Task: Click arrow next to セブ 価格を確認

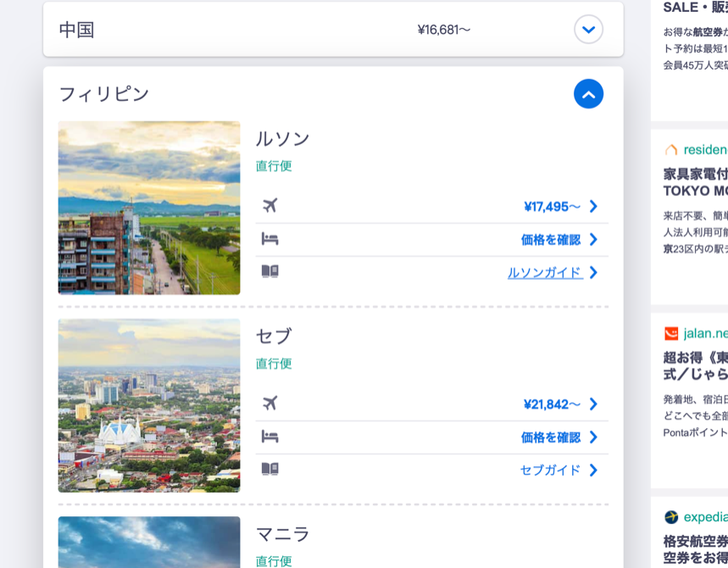Action: (x=593, y=437)
